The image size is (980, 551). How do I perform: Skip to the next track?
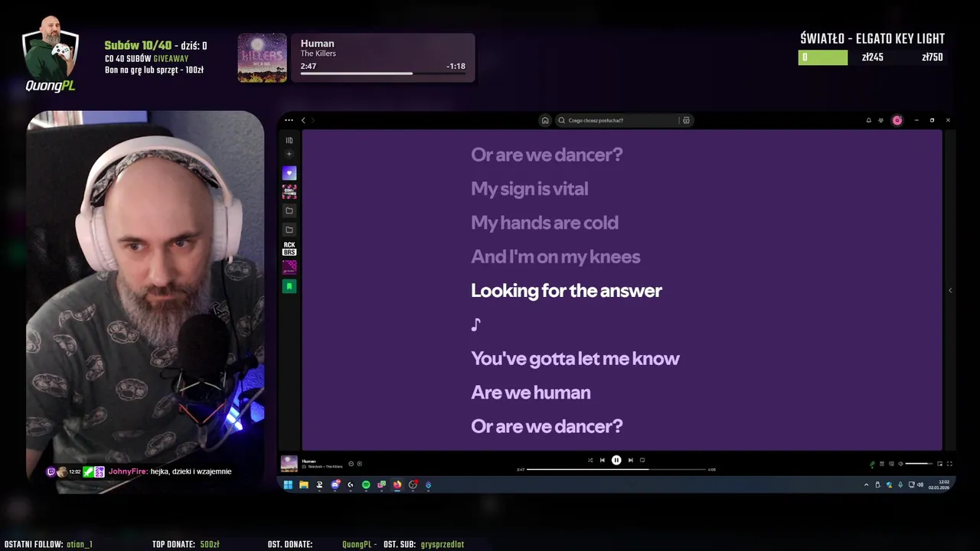630,460
